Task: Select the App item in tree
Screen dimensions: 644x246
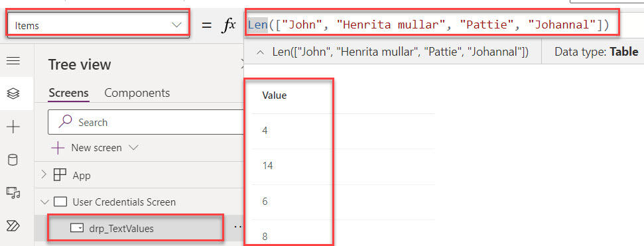Action: tap(82, 175)
